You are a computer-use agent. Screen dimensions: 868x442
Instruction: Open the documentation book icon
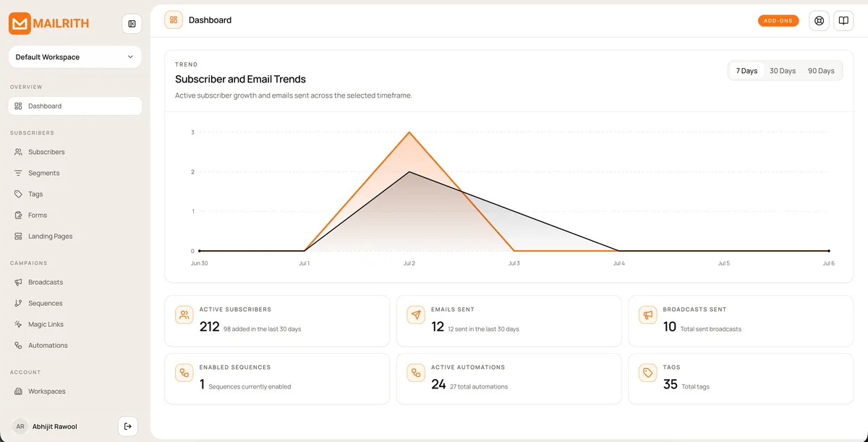843,20
